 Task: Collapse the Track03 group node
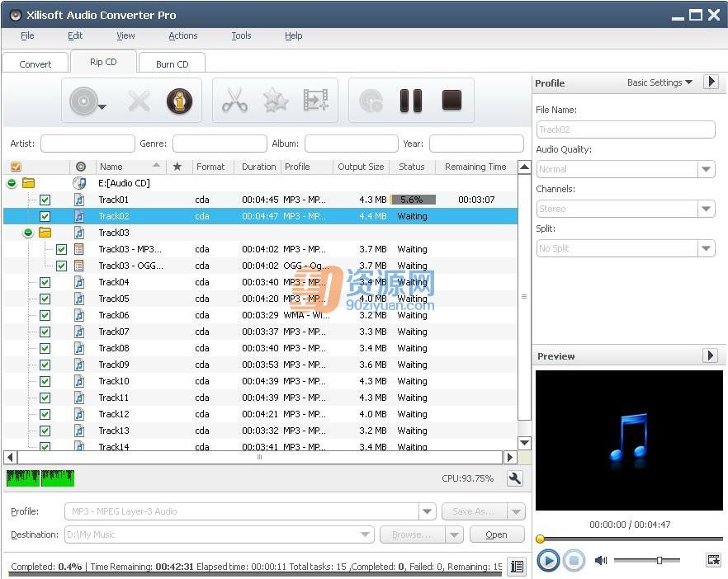point(28,233)
